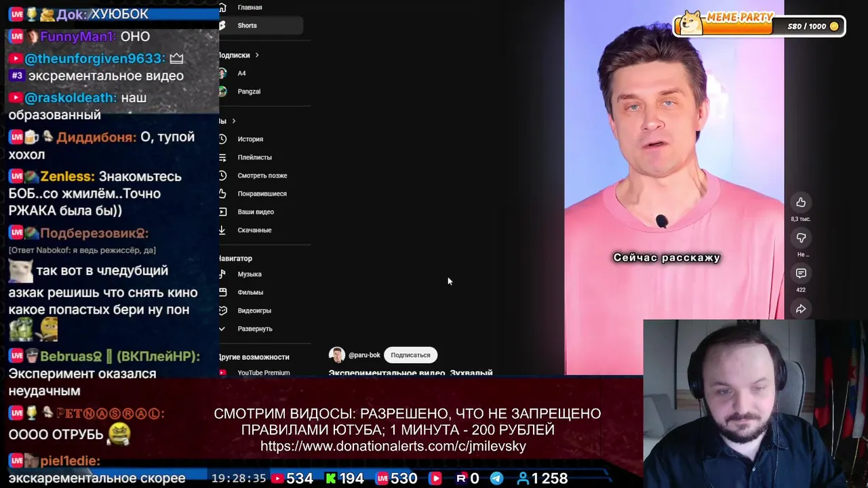Open Фильмы in Навигатор section
The width and height of the screenshot is (868, 488).
(250, 293)
